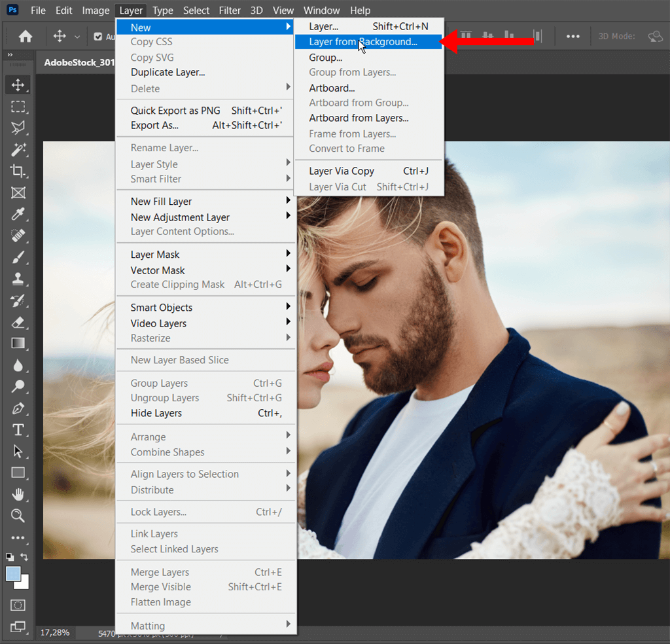Uncheck the Auto-Select checkbox

pos(98,37)
